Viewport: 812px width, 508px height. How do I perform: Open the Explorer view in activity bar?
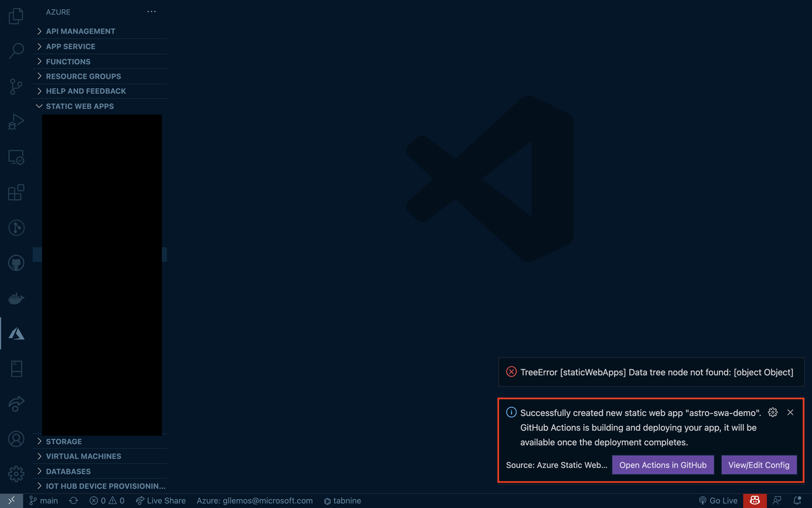(16, 16)
